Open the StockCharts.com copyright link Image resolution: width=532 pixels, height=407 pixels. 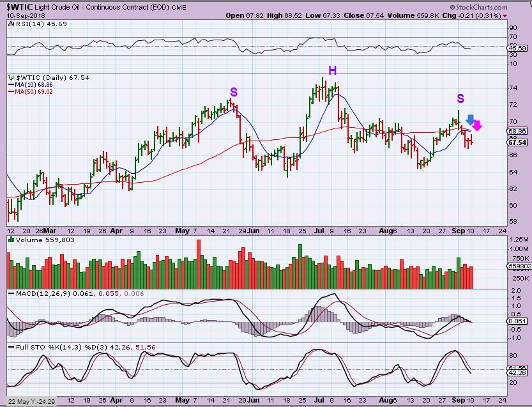pos(479,7)
